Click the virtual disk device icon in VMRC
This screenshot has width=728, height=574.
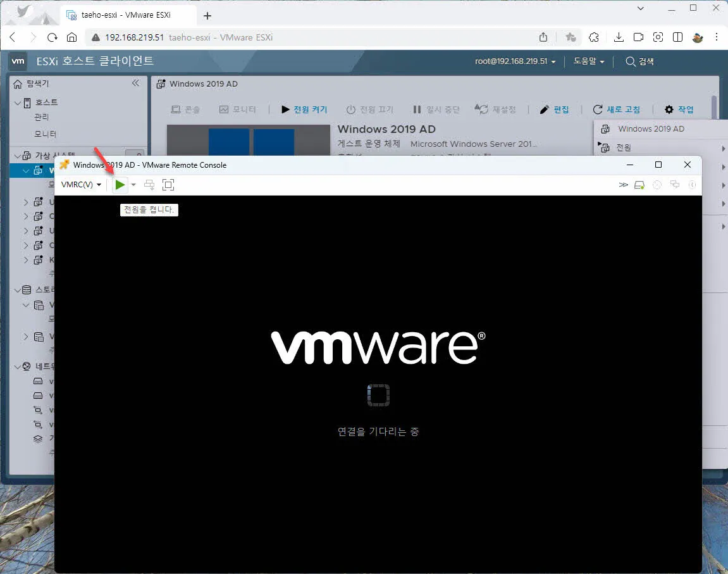click(x=639, y=184)
